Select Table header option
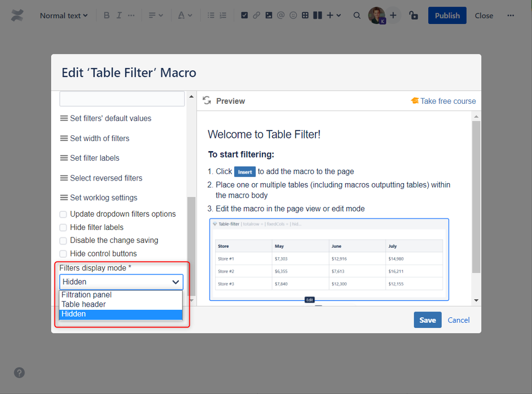 click(x=121, y=305)
